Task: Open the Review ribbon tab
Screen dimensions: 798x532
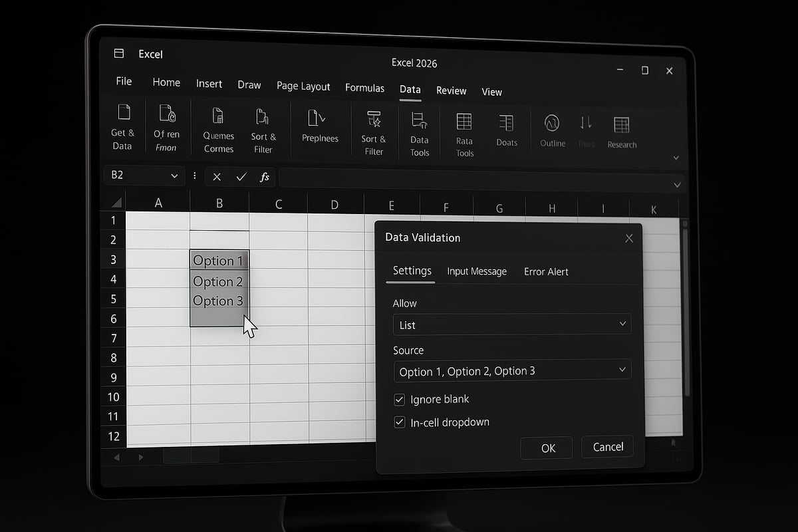Action: [452, 90]
